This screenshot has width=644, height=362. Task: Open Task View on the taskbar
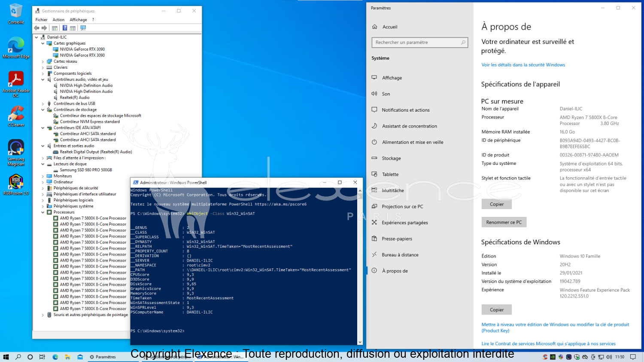[42, 357]
